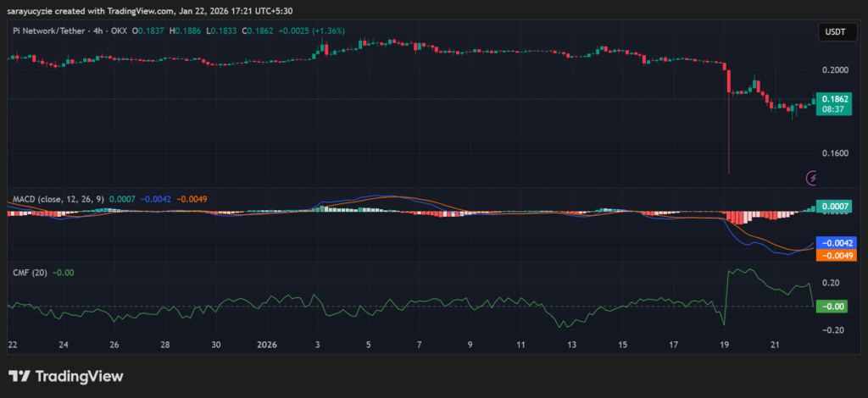This screenshot has height=398, width=868.
Task: Click the orange -0.0049 value in MACD legend
Action: [x=192, y=199]
